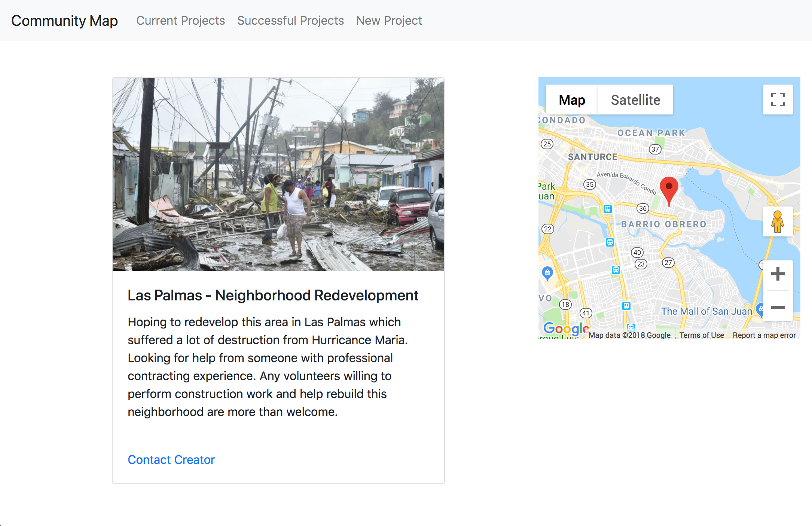Click the Community Map brand title
This screenshot has width=812, height=526.
click(64, 21)
